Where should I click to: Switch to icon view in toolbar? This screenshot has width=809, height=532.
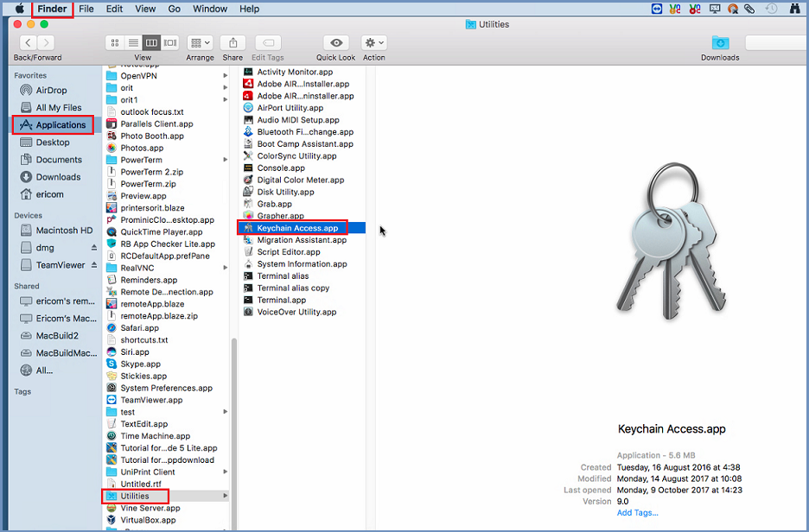coord(115,43)
